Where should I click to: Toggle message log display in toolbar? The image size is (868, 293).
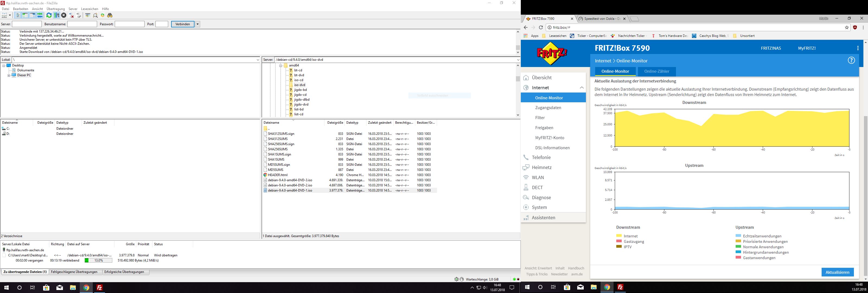tap(18, 15)
